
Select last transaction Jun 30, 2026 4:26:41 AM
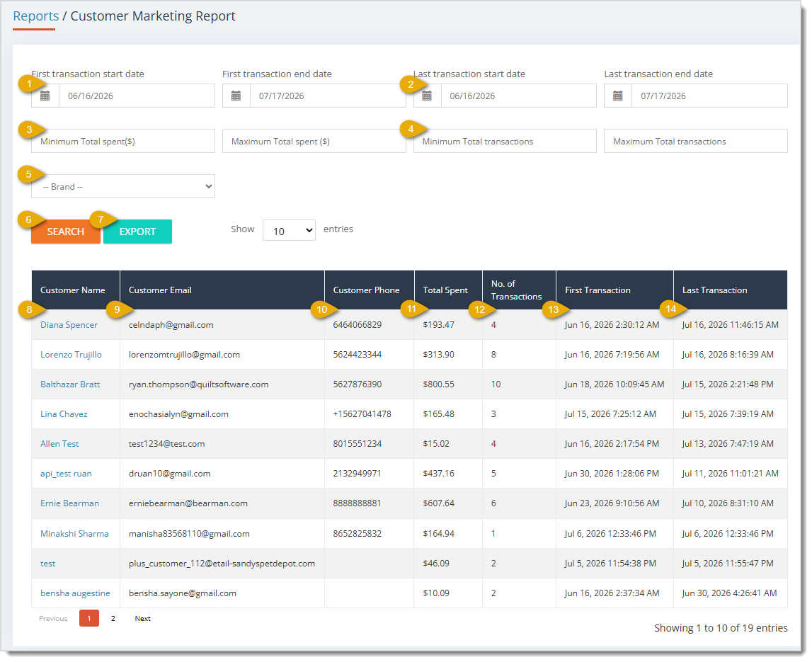tap(729, 593)
